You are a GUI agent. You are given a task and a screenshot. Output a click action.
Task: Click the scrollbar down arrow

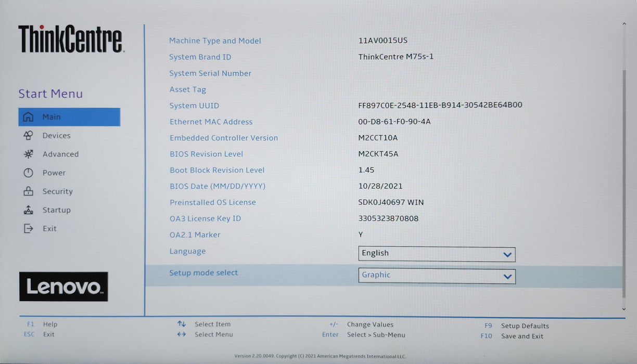pos(623,308)
